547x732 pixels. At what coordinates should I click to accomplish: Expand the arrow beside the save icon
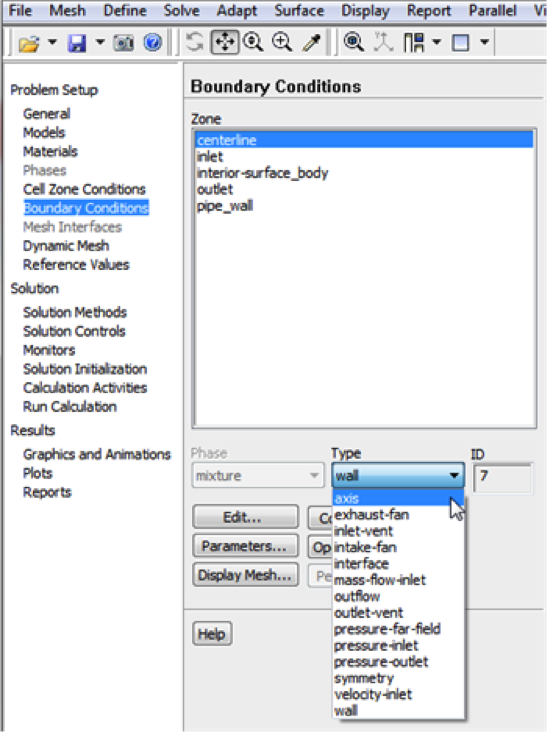click(100, 42)
